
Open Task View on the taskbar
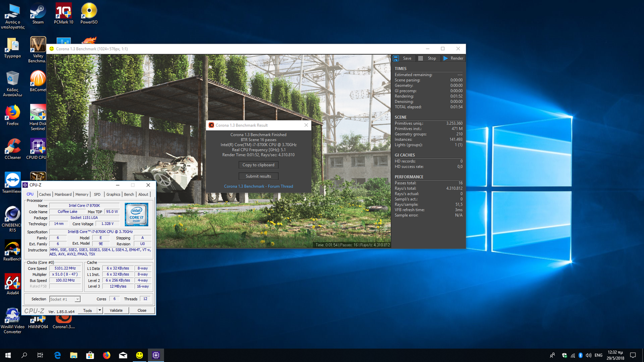[40, 355]
